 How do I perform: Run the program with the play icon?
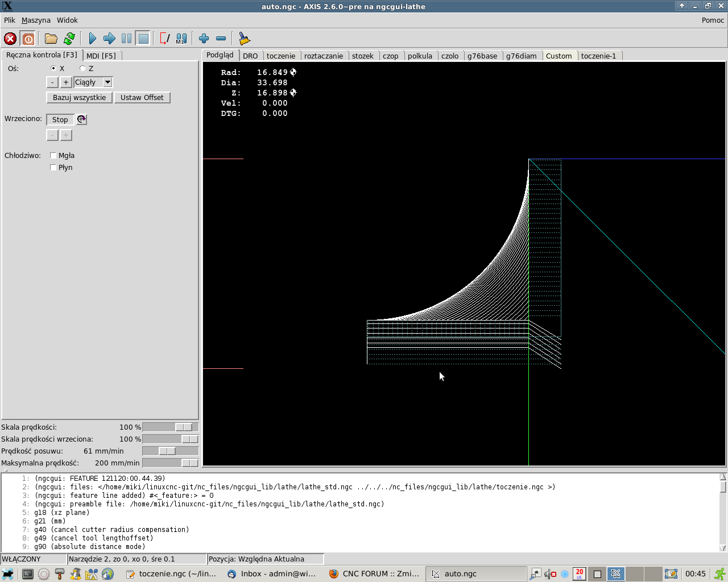[x=92, y=39]
